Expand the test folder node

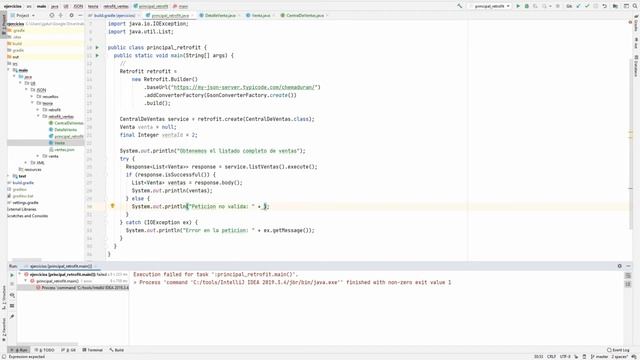click(x=9, y=176)
